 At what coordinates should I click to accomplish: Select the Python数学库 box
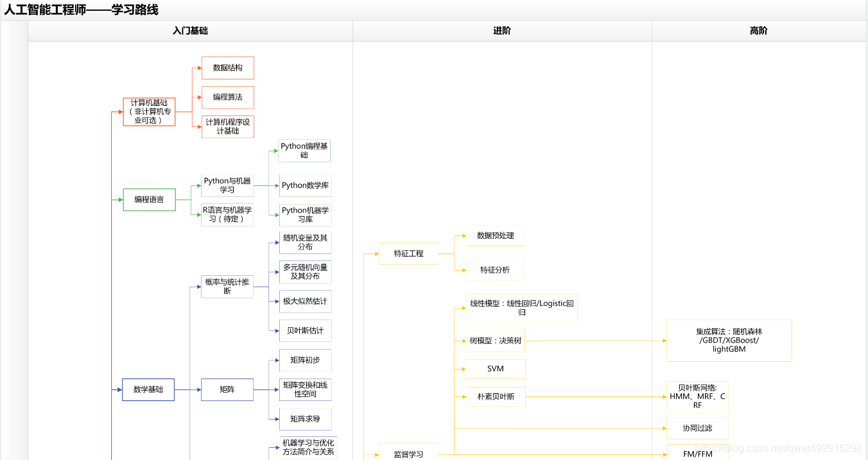point(305,185)
